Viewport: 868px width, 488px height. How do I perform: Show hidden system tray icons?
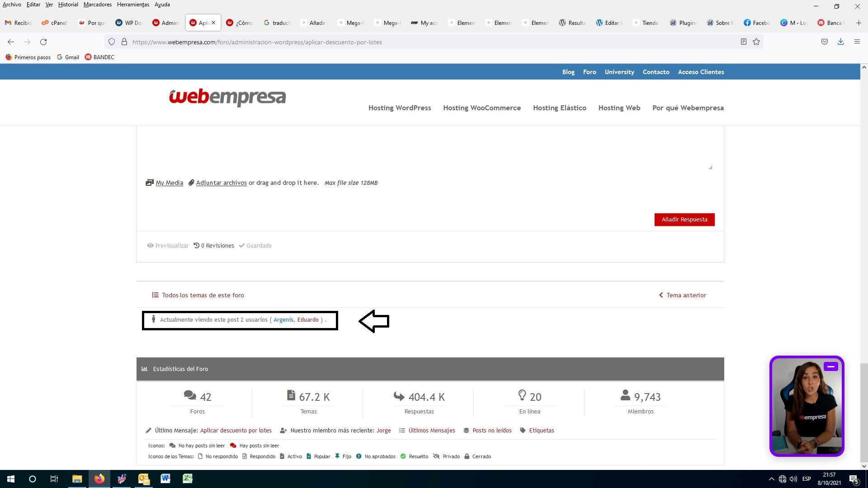[x=772, y=479]
